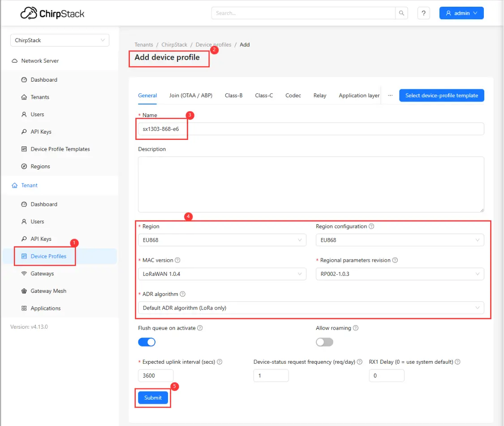Expand the MAC version dropdown

point(222,274)
